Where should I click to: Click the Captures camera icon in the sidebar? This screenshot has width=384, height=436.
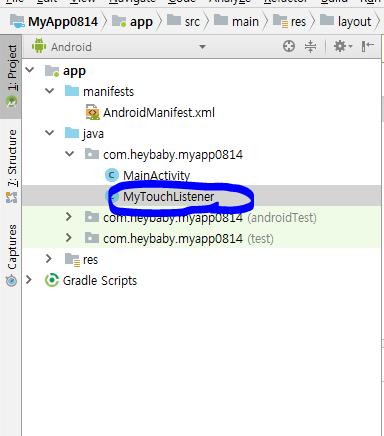click(x=11, y=280)
